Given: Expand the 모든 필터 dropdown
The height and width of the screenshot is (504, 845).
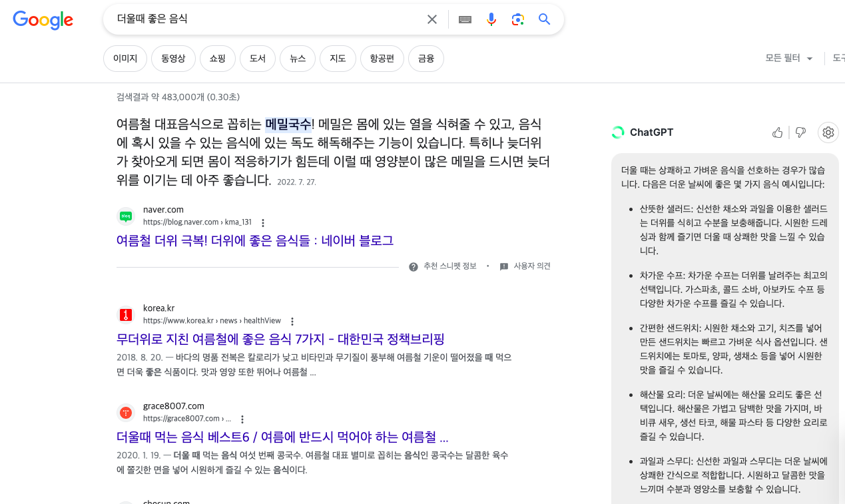Looking at the screenshot, I should [789, 59].
